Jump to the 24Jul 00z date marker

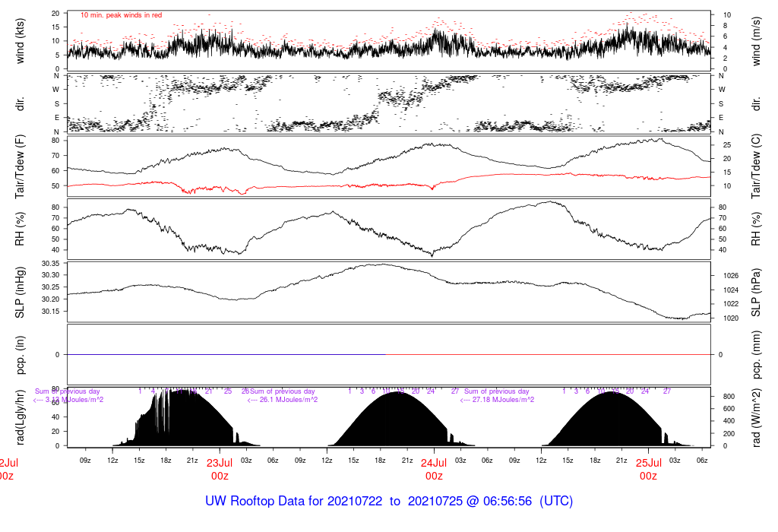434,468
